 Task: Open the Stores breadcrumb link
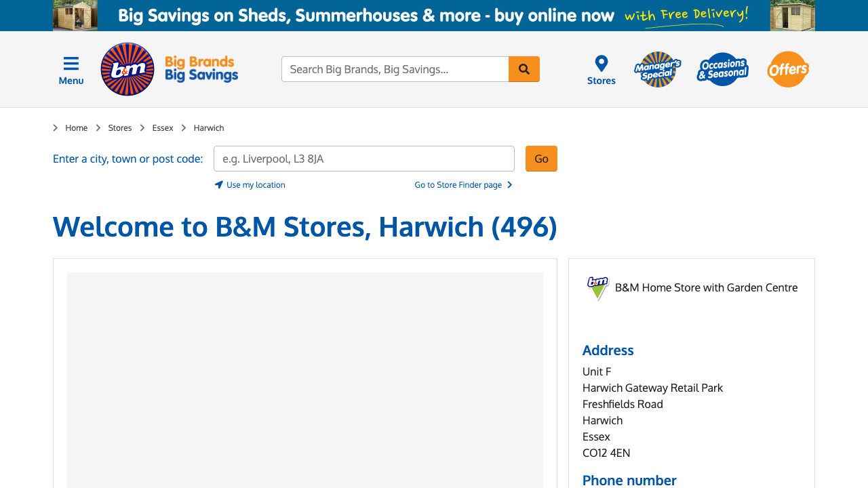point(120,128)
